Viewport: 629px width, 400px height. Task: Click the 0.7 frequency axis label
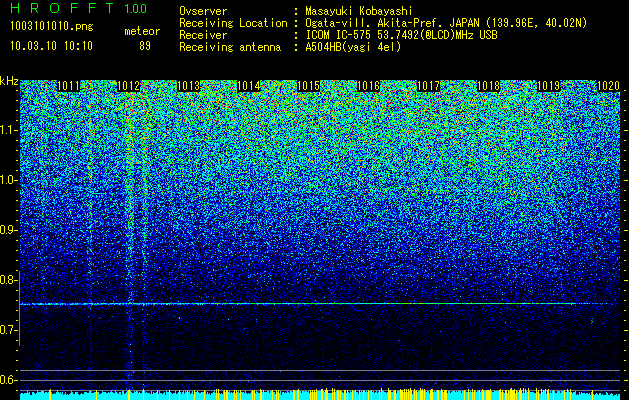click(x=8, y=330)
